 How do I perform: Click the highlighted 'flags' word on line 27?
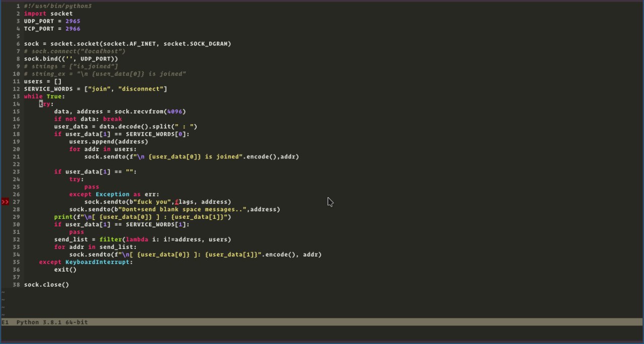pyautogui.click(x=184, y=202)
